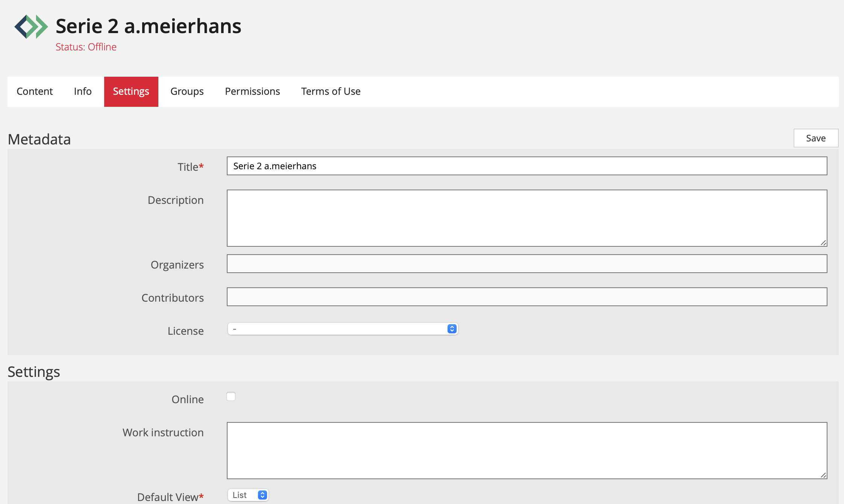Click the Contributors field
844x504 pixels.
[527, 297]
